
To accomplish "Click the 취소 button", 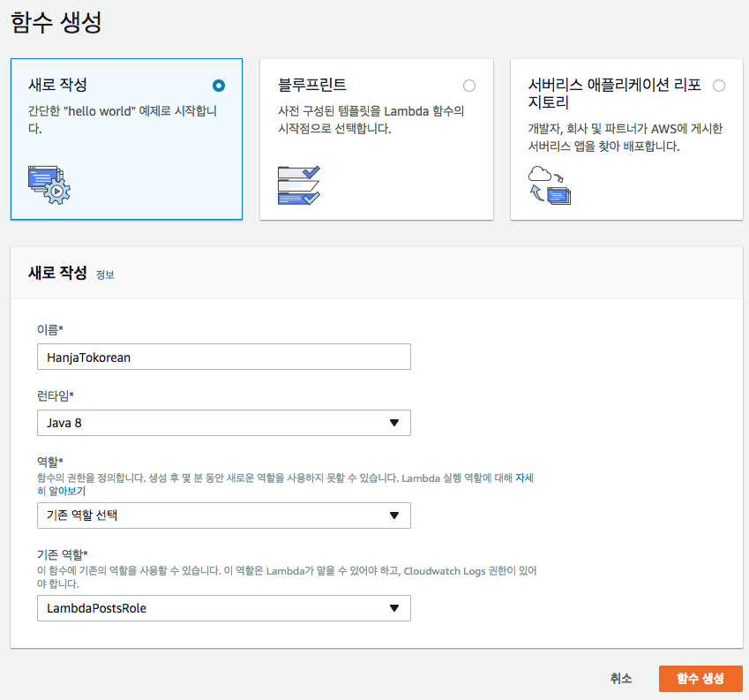I will click(x=621, y=679).
